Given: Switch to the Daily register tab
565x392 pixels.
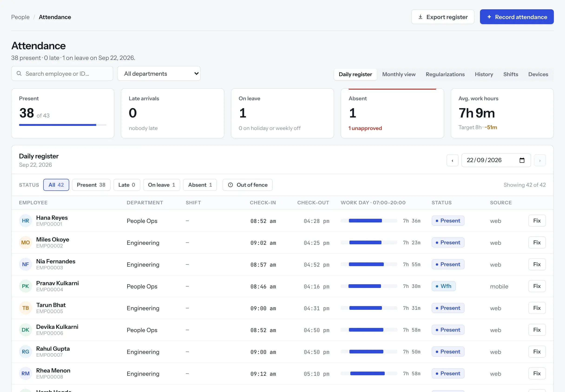Looking at the screenshot, I should point(355,74).
